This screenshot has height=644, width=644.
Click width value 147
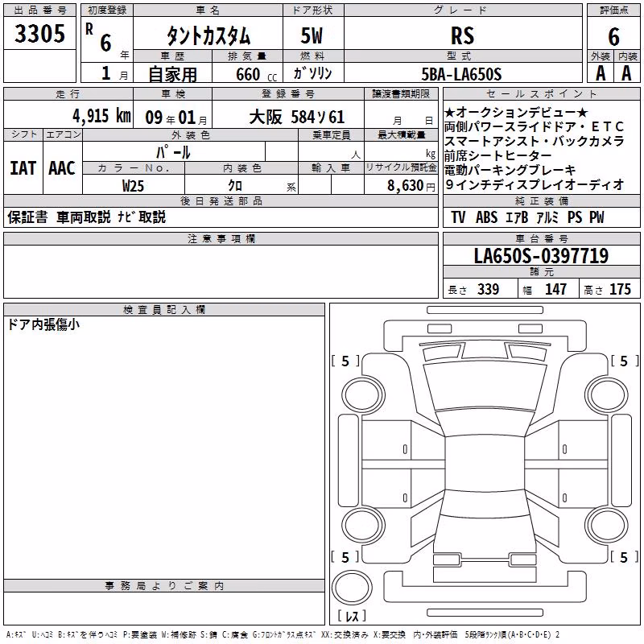click(x=555, y=289)
